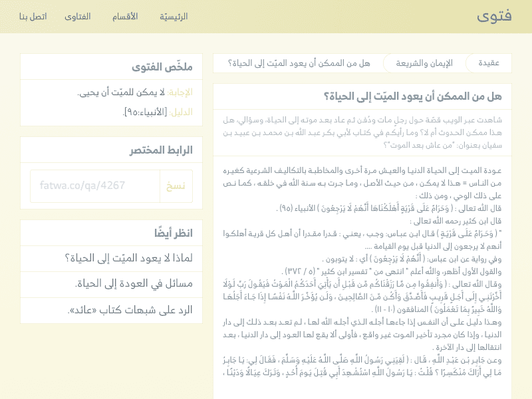Click the الرابط المختصر panel heading

click(x=161, y=150)
